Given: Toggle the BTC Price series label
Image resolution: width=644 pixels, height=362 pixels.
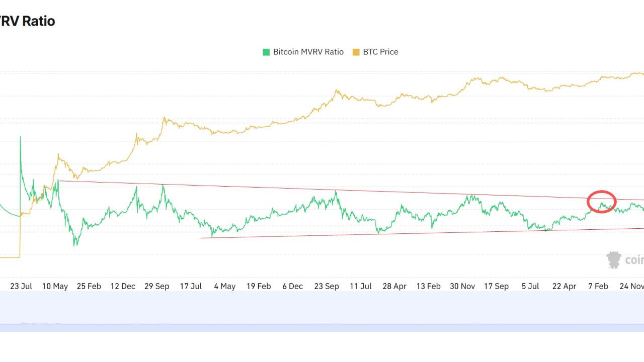Looking at the screenshot, I should point(380,52).
